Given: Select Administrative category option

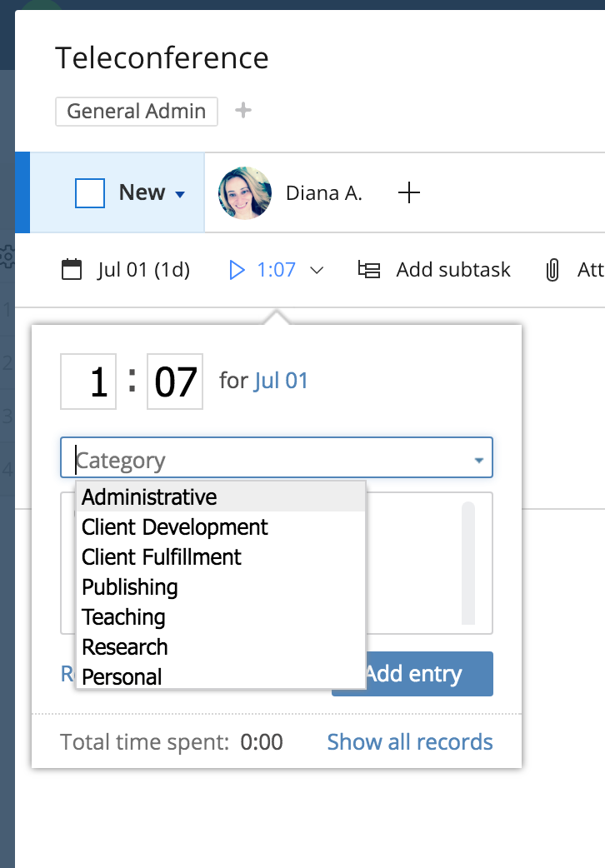Looking at the screenshot, I should (x=150, y=497).
